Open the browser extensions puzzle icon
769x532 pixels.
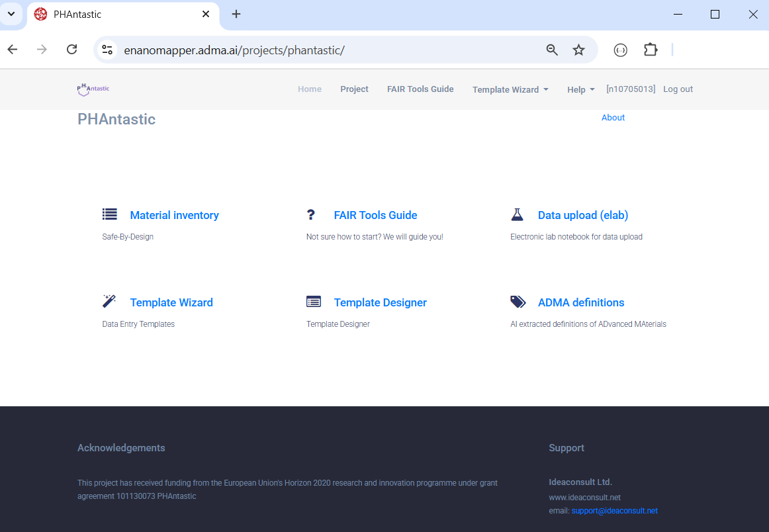(651, 50)
